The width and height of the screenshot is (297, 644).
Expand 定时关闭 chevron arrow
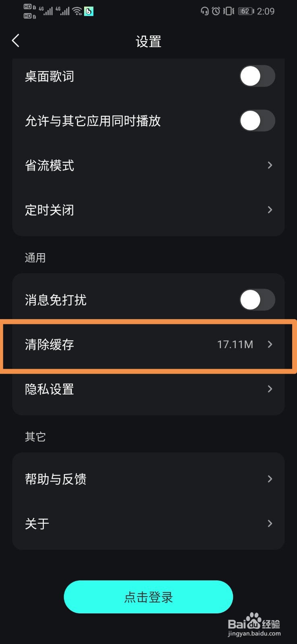(x=270, y=210)
